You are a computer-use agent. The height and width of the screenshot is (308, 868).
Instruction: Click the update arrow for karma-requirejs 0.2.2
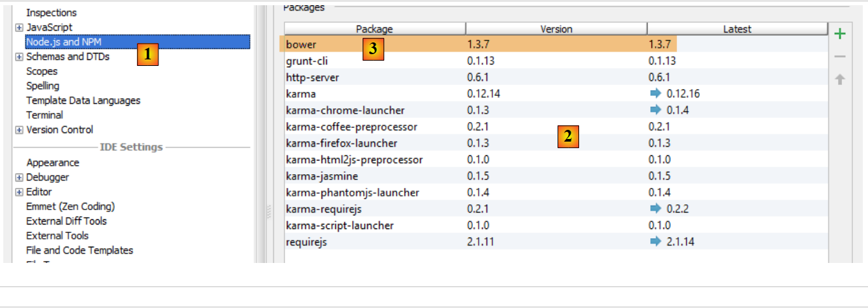655,209
